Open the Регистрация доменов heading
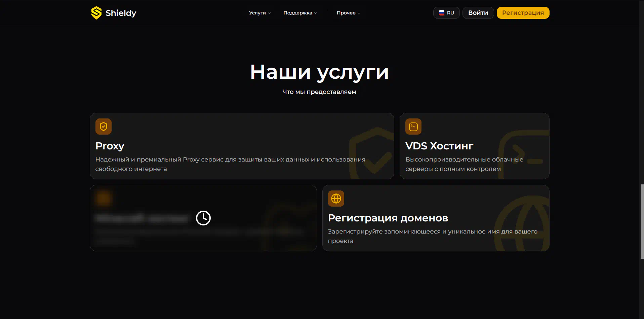Screen dimensions: 644x319 click(x=388, y=218)
